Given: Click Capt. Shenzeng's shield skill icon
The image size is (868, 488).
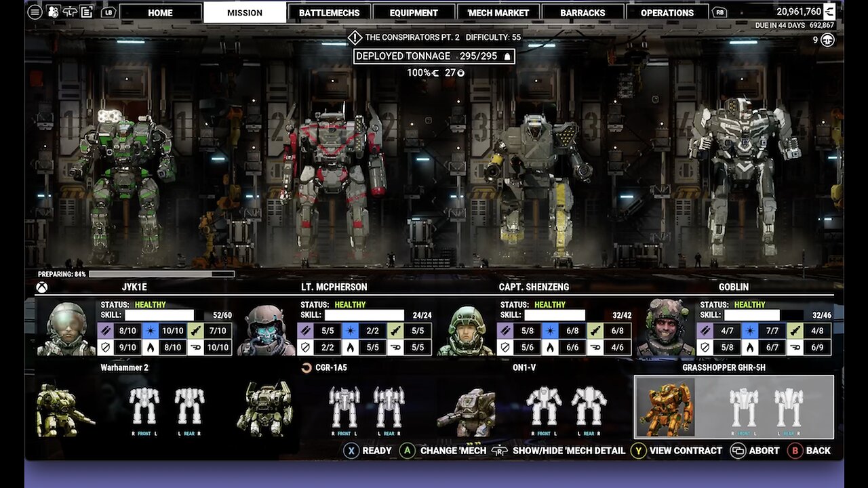Looking at the screenshot, I should click(x=505, y=348).
